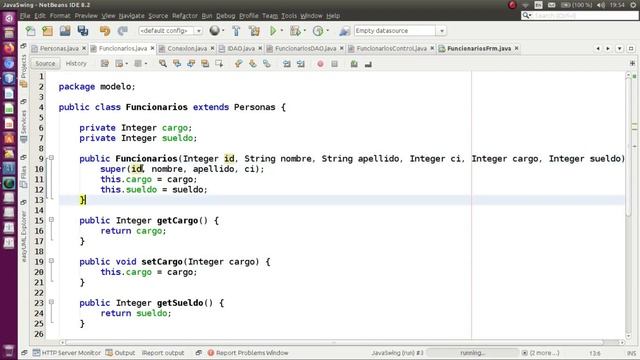The height and width of the screenshot is (360, 640).
Task: Click the Uncomment icon in editor toolbar
Action: tap(368, 64)
